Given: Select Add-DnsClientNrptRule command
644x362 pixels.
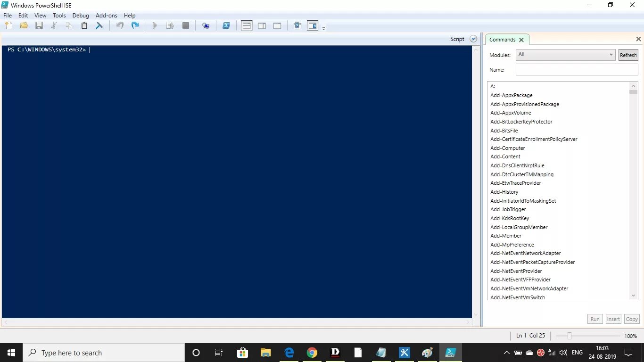Looking at the screenshot, I should [x=517, y=165].
